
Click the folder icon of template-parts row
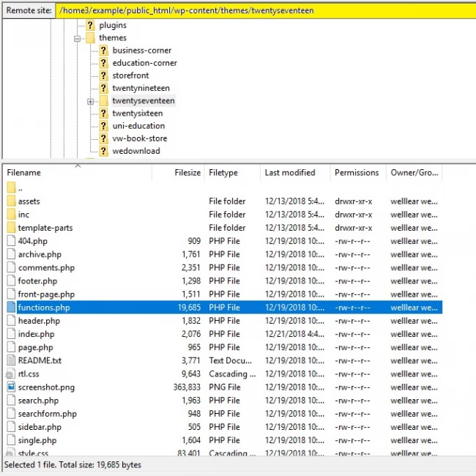(x=11, y=227)
